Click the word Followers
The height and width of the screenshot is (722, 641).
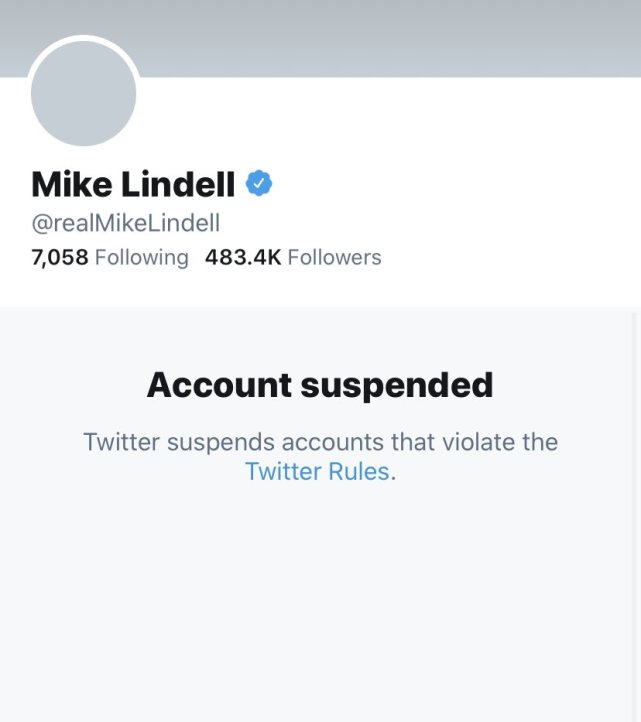(x=335, y=257)
